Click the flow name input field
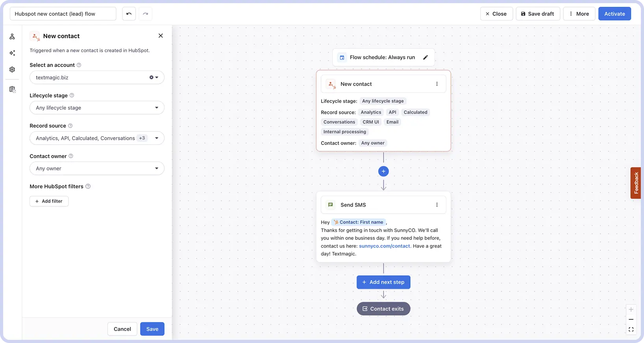 [x=63, y=14]
